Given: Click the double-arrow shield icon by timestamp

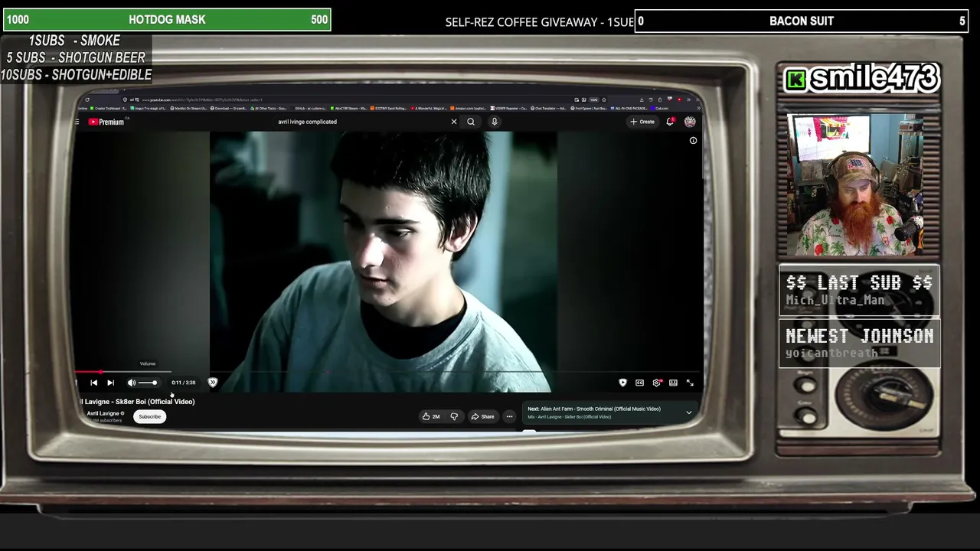Looking at the screenshot, I should point(213,383).
